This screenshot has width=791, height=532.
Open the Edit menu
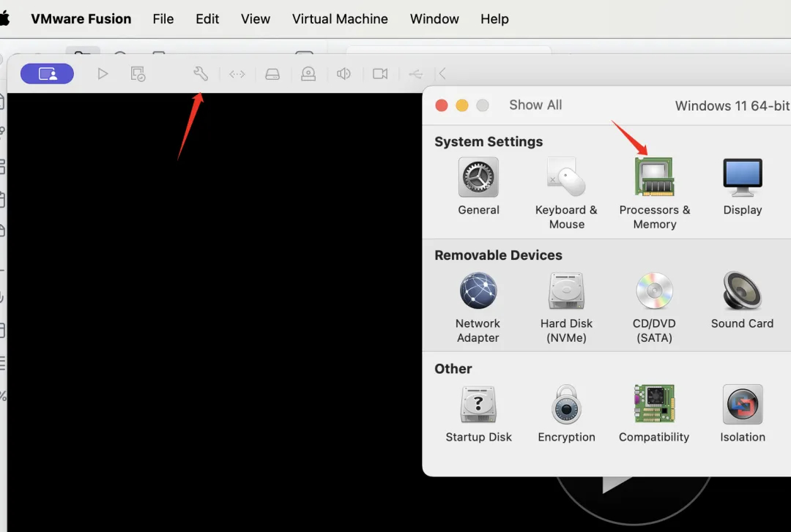(207, 18)
